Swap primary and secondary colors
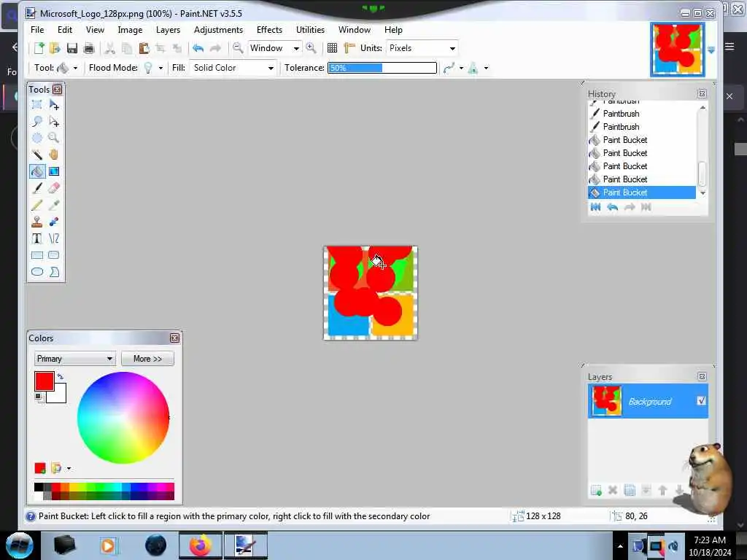This screenshot has height=560, width=747. tap(60, 377)
